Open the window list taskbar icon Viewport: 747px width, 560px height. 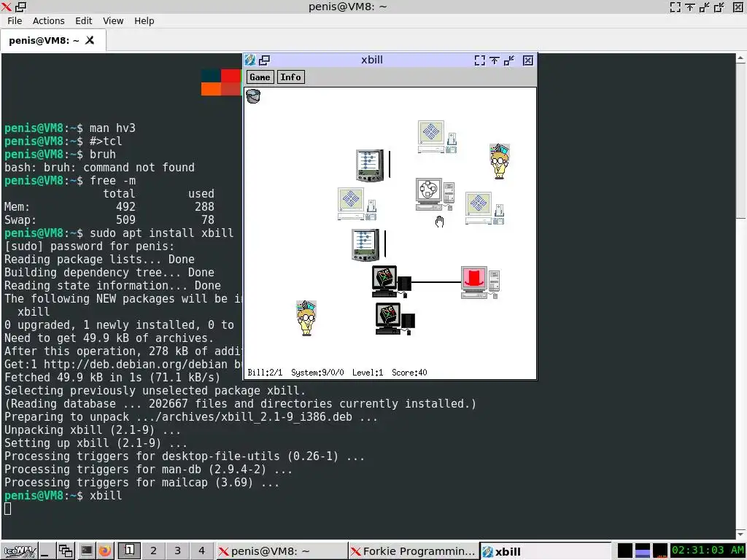coord(65,551)
